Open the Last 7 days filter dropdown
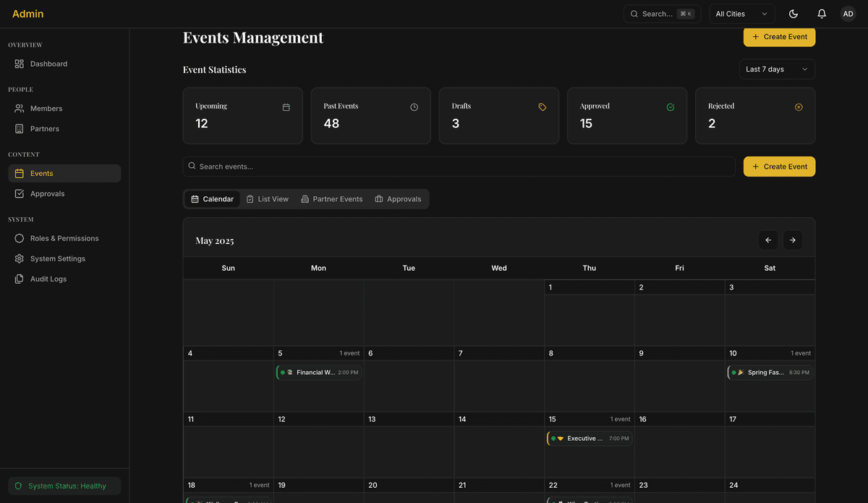This screenshot has width=868, height=503. (x=776, y=69)
